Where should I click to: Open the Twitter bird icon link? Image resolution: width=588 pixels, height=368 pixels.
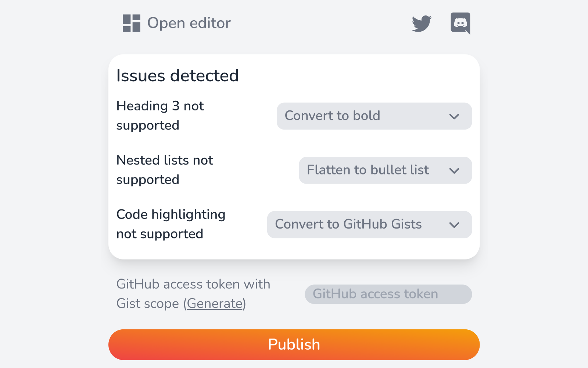coord(422,24)
